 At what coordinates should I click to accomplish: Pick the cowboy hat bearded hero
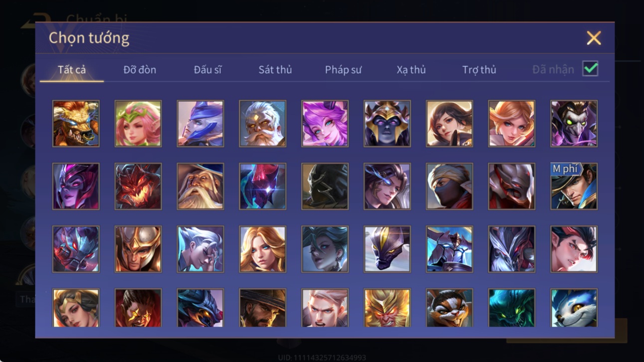[x=262, y=308]
